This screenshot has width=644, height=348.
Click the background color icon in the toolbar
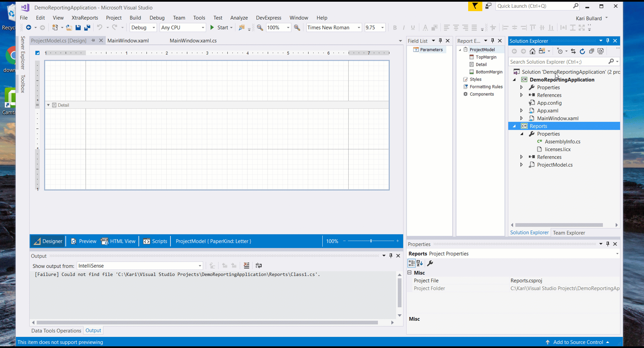[435, 28]
